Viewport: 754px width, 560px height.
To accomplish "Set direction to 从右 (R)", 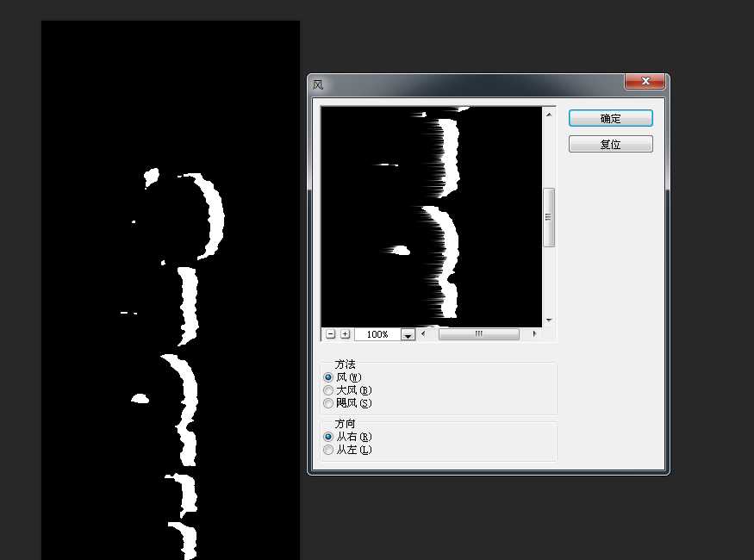I will 328,437.
